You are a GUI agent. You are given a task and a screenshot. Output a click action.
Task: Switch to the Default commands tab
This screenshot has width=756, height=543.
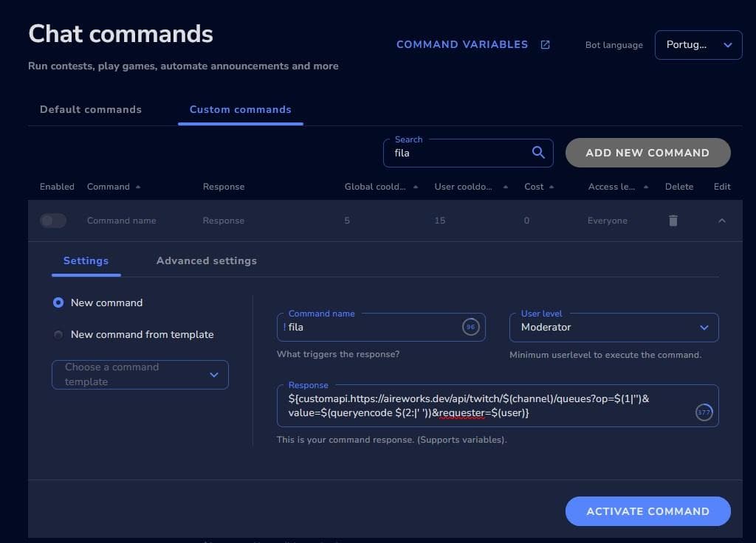(90, 109)
